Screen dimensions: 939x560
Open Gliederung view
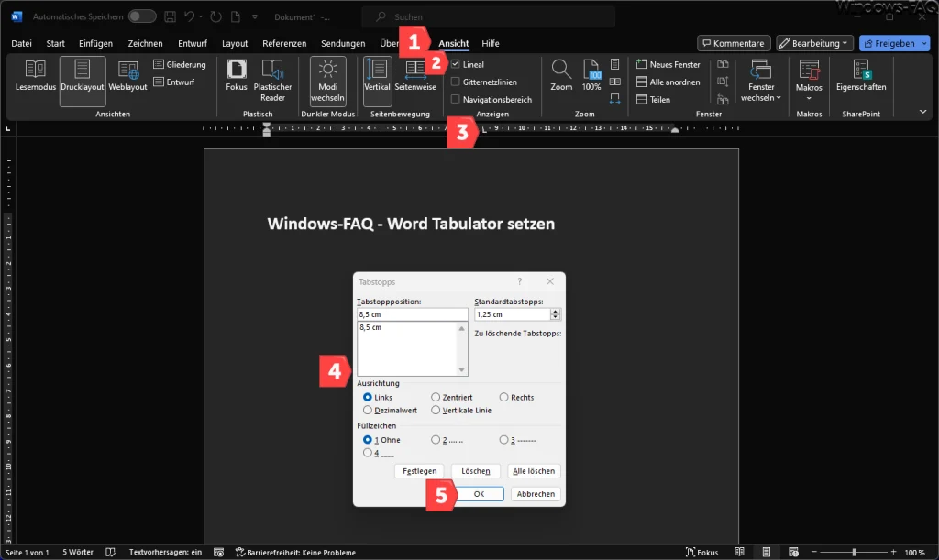coord(180,64)
